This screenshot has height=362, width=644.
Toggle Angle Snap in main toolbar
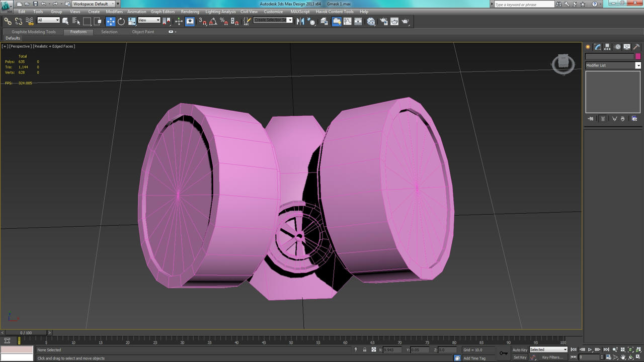pos(213,21)
